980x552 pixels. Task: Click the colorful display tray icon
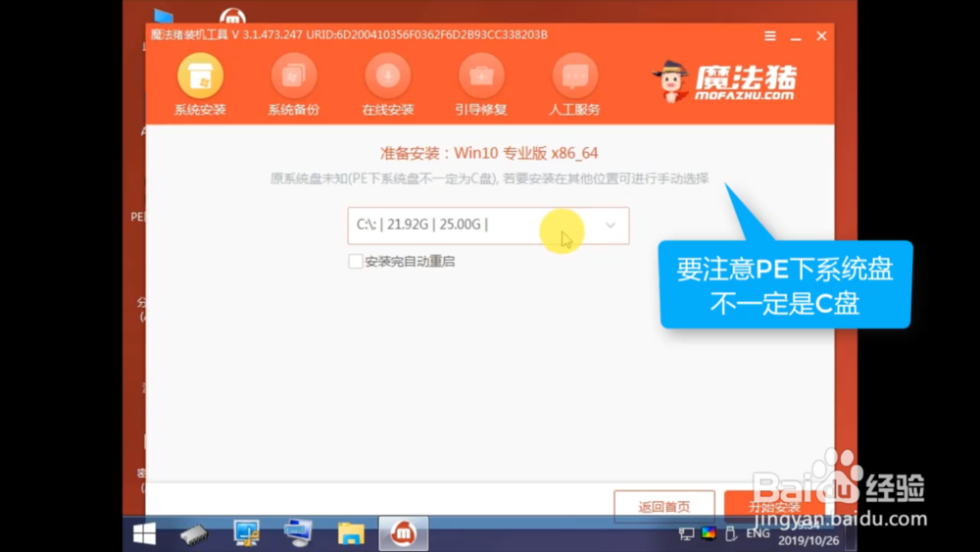[x=709, y=533]
